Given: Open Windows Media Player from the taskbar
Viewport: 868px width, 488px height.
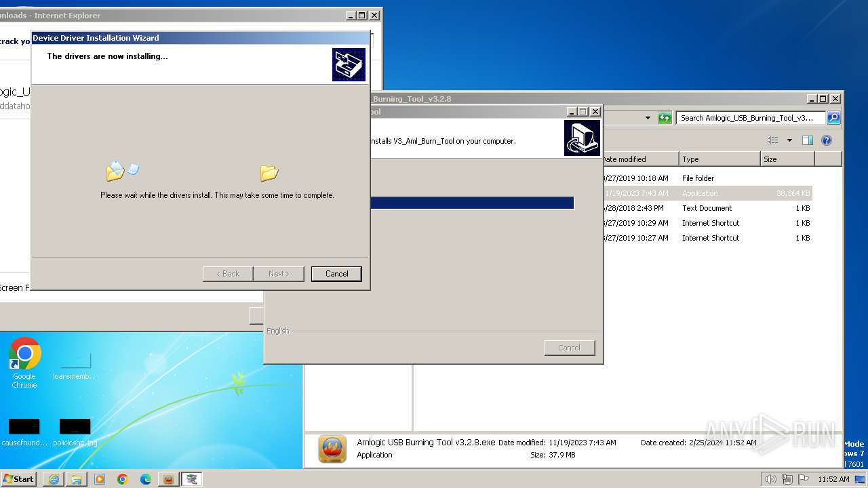Looking at the screenshot, I should [100, 479].
